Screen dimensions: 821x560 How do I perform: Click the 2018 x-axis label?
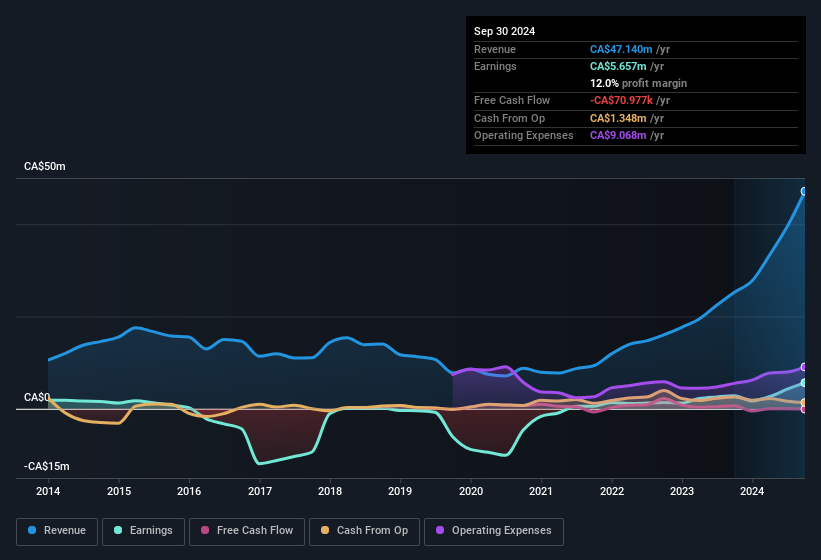click(330, 491)
